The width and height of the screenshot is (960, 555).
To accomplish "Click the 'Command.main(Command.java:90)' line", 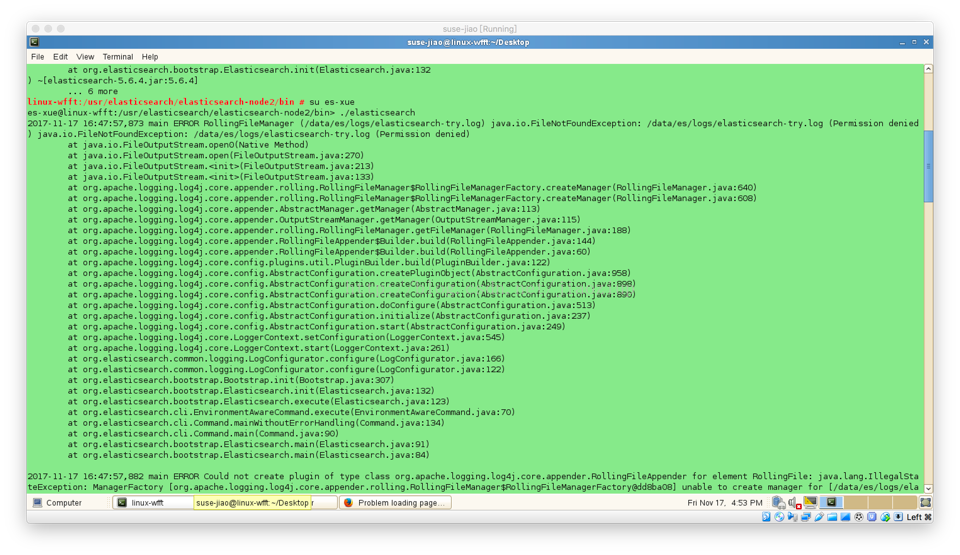I will click(203, 434).
